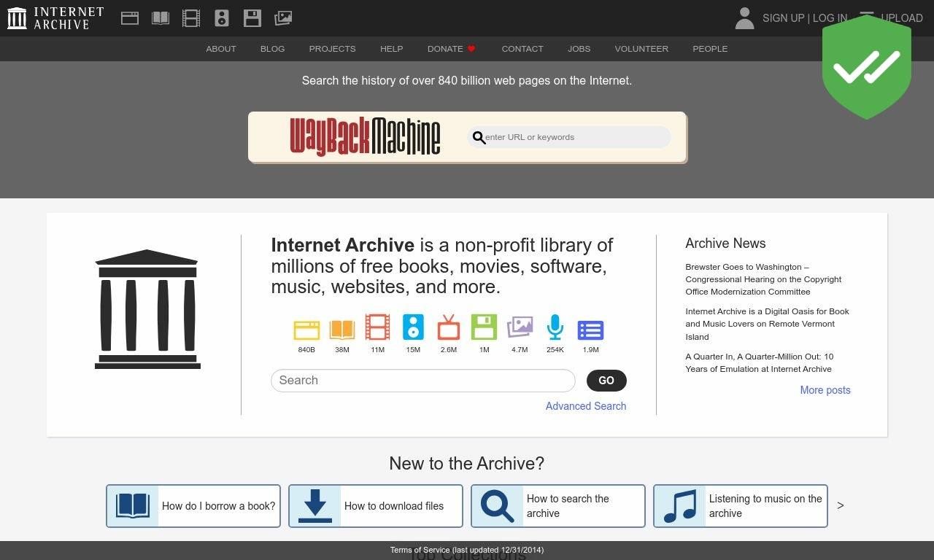Image resolution: width=934 pixels, height=560 pixels.
Task: Click the LOG IN link
Action: point(830,18)
